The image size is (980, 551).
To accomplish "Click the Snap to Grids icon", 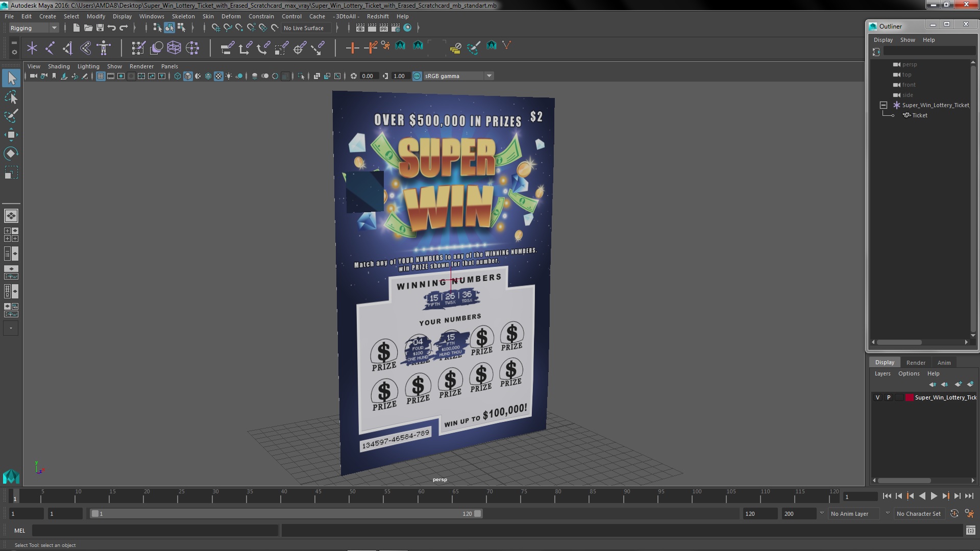I will coord(216,28).
